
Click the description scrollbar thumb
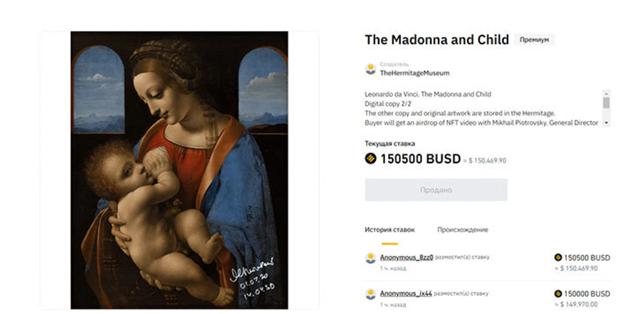(606, 103)
